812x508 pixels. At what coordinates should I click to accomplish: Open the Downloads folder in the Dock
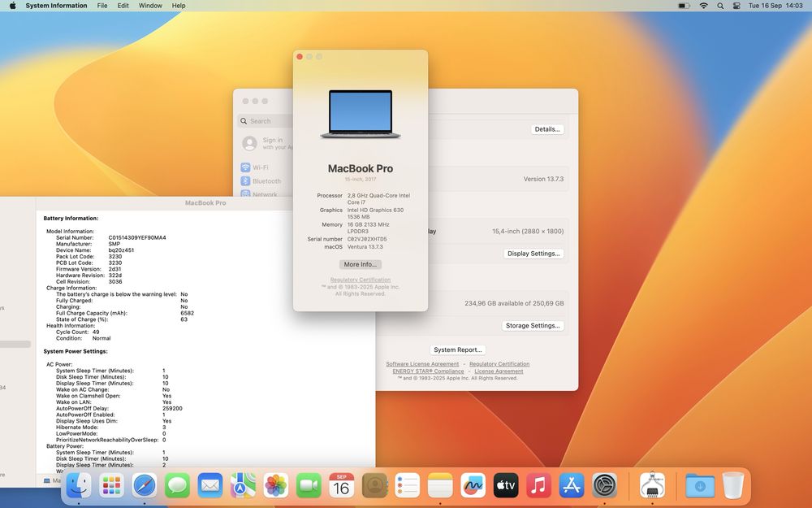(x=700, y=486)
